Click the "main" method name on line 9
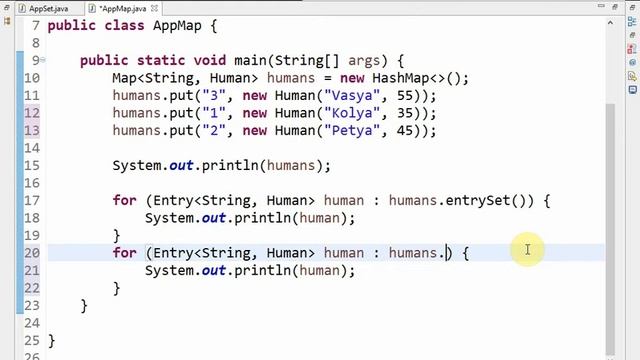Screen dimensions: 640x360 (250, 60)
